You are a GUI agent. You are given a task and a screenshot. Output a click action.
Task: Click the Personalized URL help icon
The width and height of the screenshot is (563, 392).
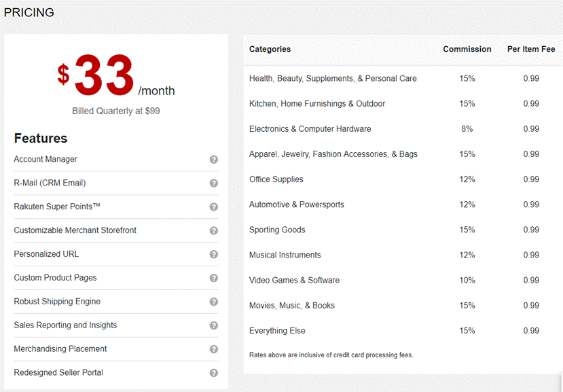pyautogui.click(x=213, y=255)
